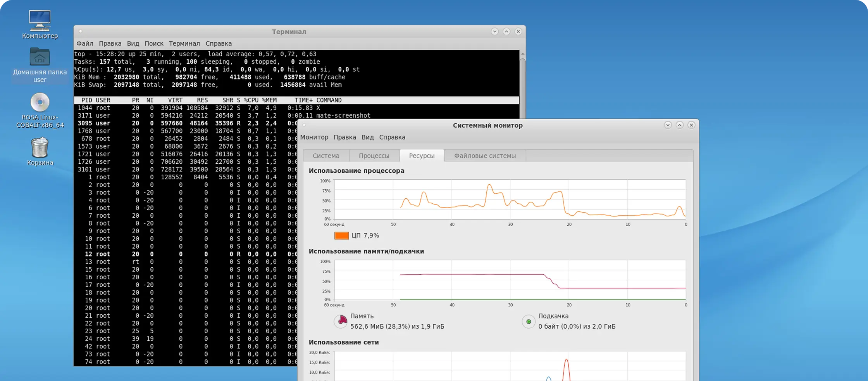Click the CPU usage graph
The image size is (868, 381).
pyautogui.click(x=510, y=199)
